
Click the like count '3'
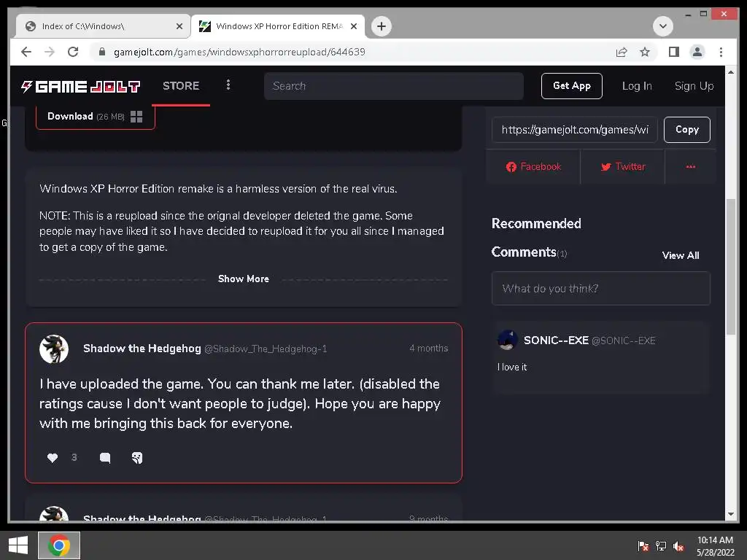(74, 458)
